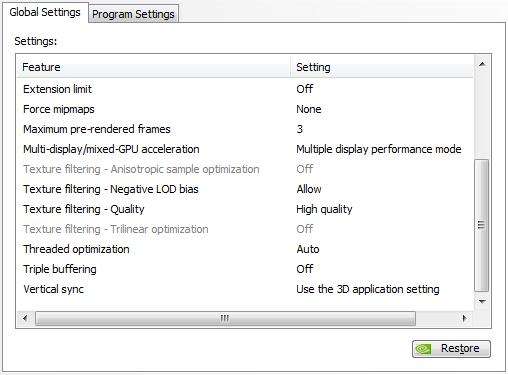Click the scroll up arrow of the settings list
The width and height of the screenshot is (508, 375).
[x=482, y=64]
